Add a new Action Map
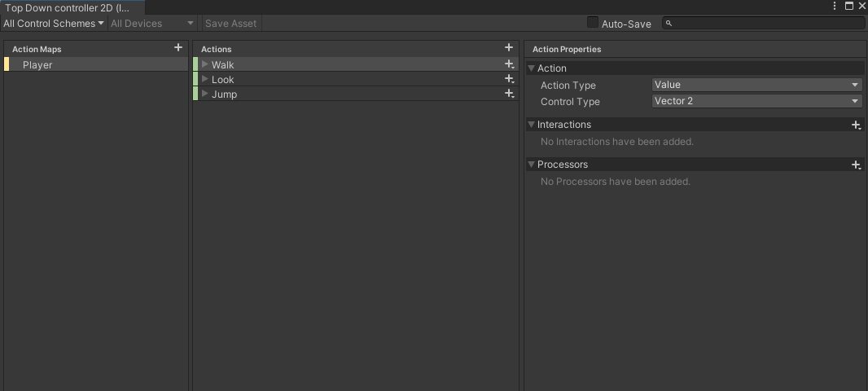The height and width of the screenshot is (391, 868). click(x=178, y=47)
